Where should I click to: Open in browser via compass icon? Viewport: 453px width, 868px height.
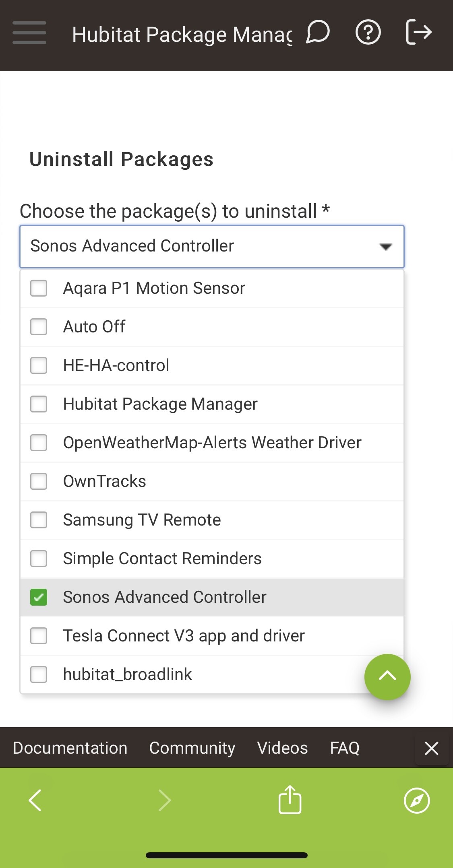pyautogui.click(x=417, y=800)
